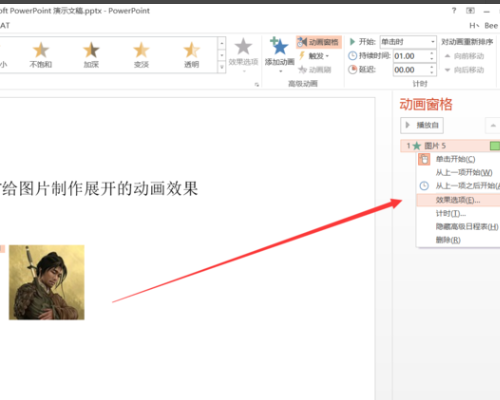Open ribbon display options icon in title bar

tap(470, 11)
